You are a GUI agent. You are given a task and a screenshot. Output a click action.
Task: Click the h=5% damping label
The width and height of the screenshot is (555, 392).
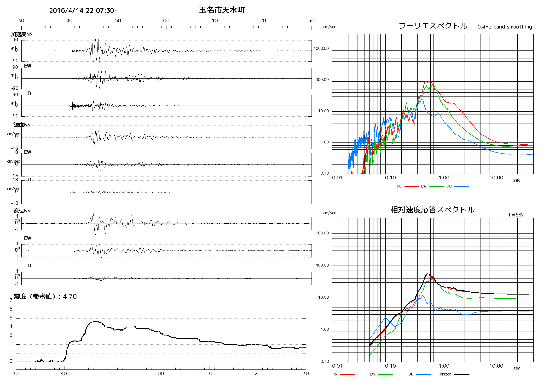516,215
